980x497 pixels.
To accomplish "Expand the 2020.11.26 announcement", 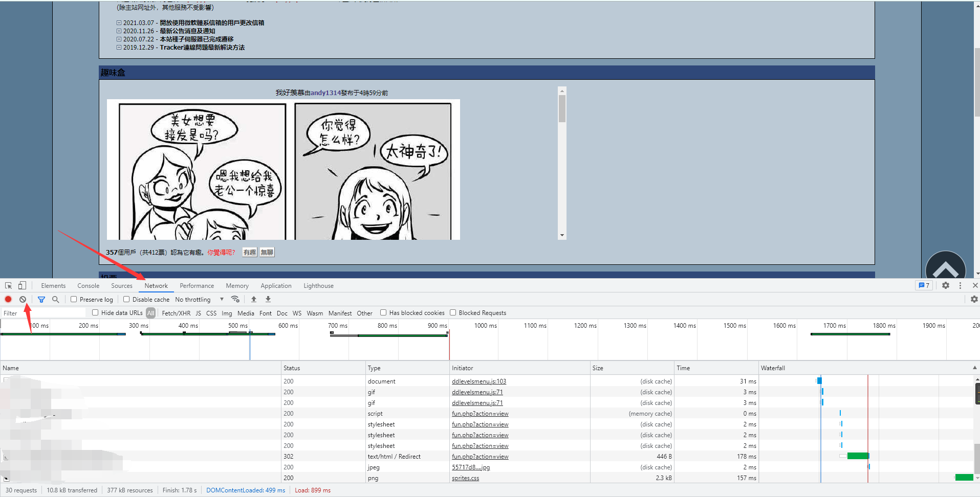I will click(x=119, y=31).
